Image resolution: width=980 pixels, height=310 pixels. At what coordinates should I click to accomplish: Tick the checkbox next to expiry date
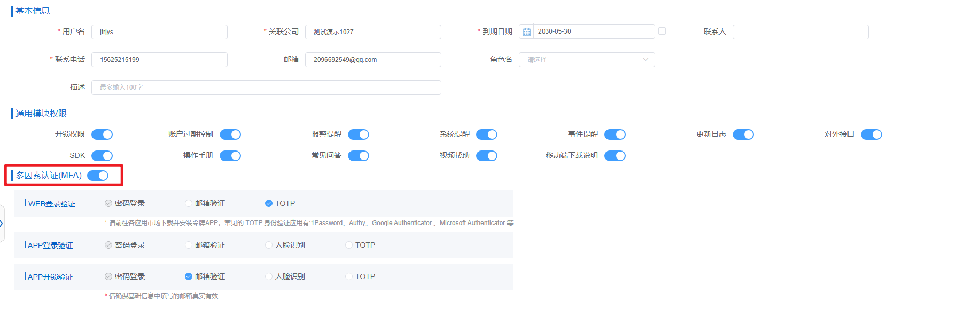pyautogui.click(x=662, y=31)
